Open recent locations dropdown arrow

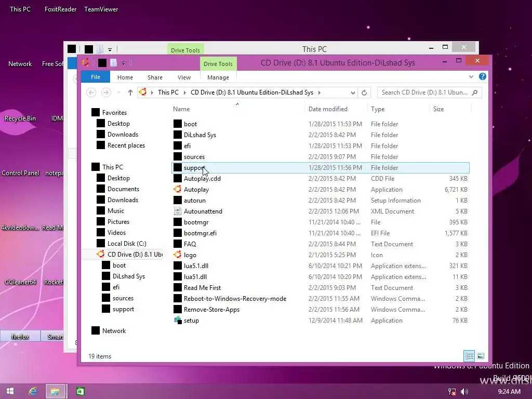pyautogui.click(x=118, y=92)
